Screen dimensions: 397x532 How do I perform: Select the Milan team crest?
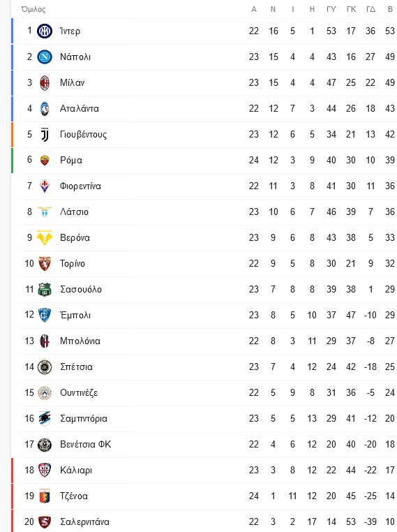(45, 83)
